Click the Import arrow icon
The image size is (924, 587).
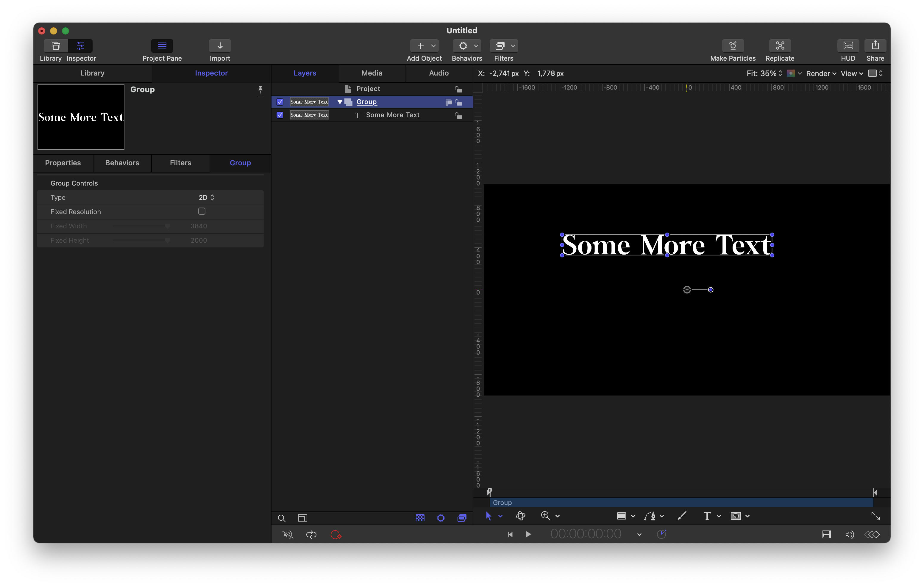coord(220,45)
